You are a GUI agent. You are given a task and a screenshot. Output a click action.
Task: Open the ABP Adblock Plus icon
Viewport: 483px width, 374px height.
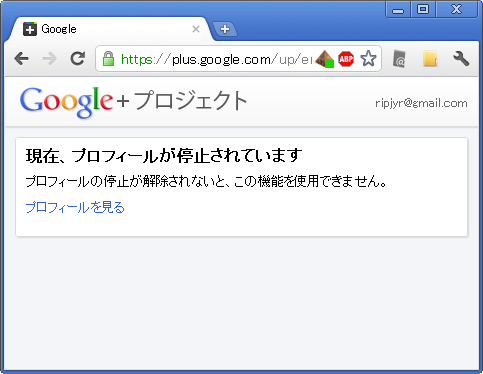point(346,59)
